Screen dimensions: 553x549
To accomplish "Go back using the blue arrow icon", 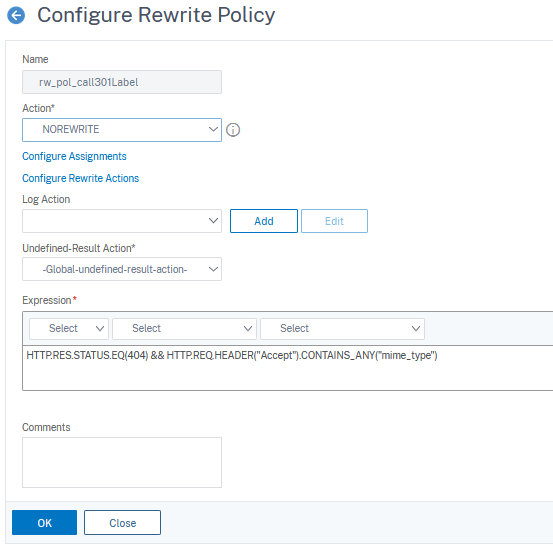I will tap(16, 16).
